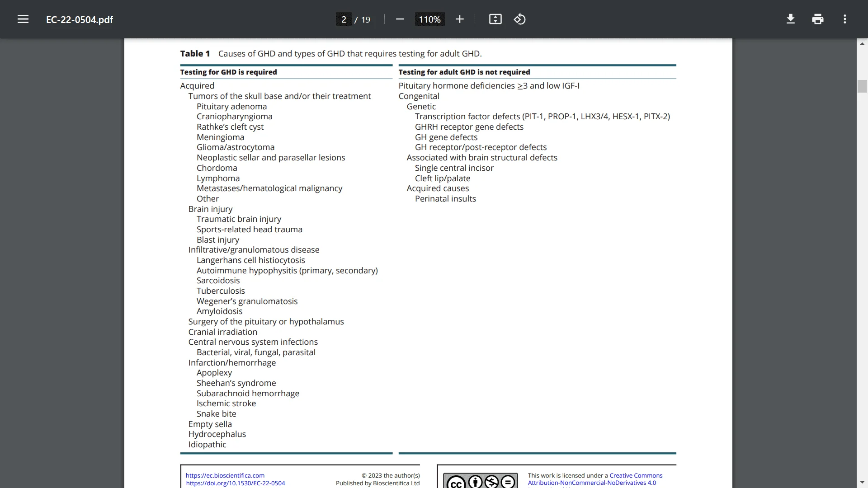The image size is (868, 488).
Task: Click the EC-22-0504.pdf file title
Action: click(80, 19)
